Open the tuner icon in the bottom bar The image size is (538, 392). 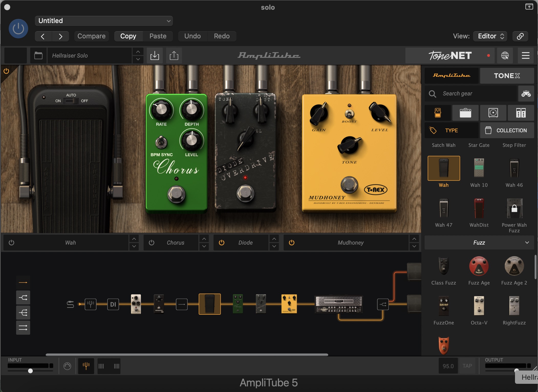point(86,366)
